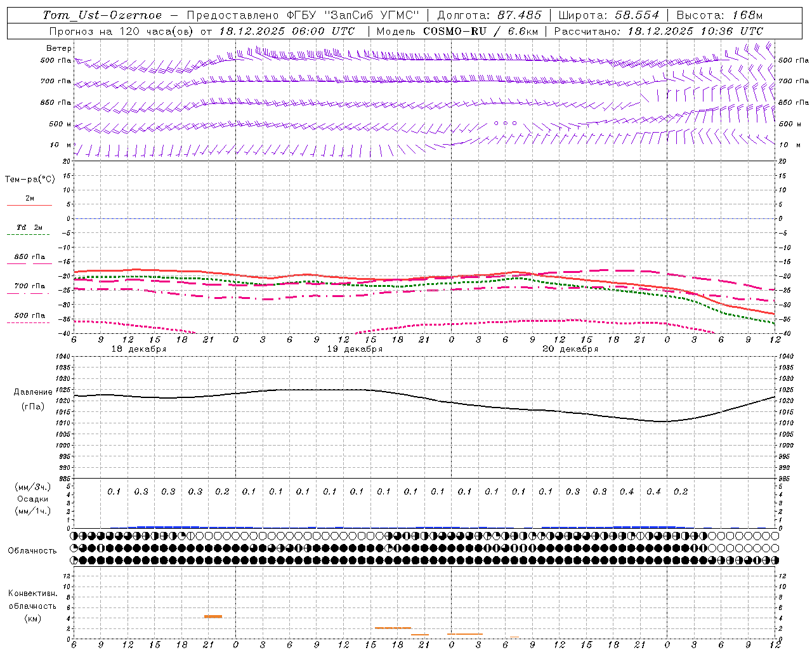
Task: Click the Рассчитано: 18.12.2025 10:36 UTC timestamp
Action: pos(658,31)
